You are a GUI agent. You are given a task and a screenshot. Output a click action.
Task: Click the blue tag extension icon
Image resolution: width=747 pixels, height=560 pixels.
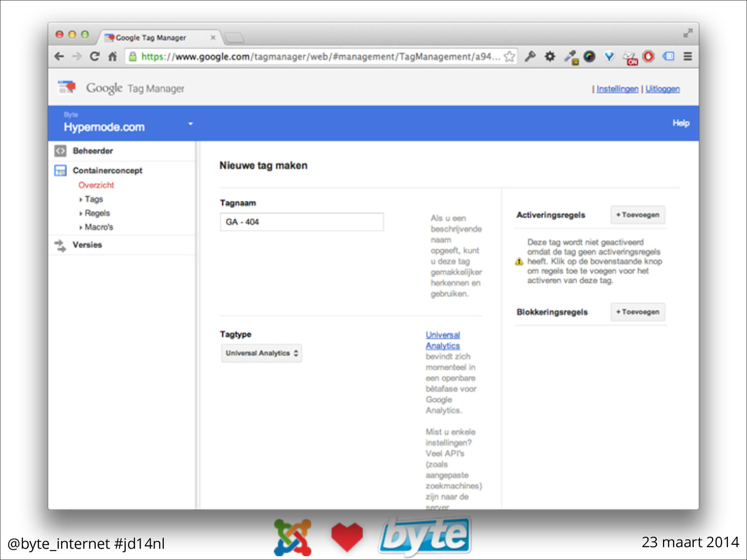pyautogui.click(x=669, y=56)
